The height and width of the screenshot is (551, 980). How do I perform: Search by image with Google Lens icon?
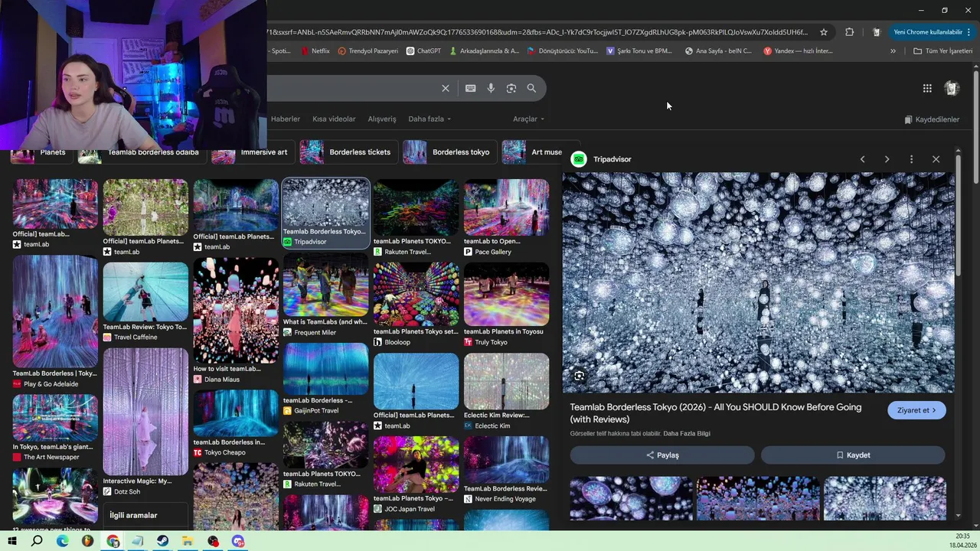coord(511,88)
